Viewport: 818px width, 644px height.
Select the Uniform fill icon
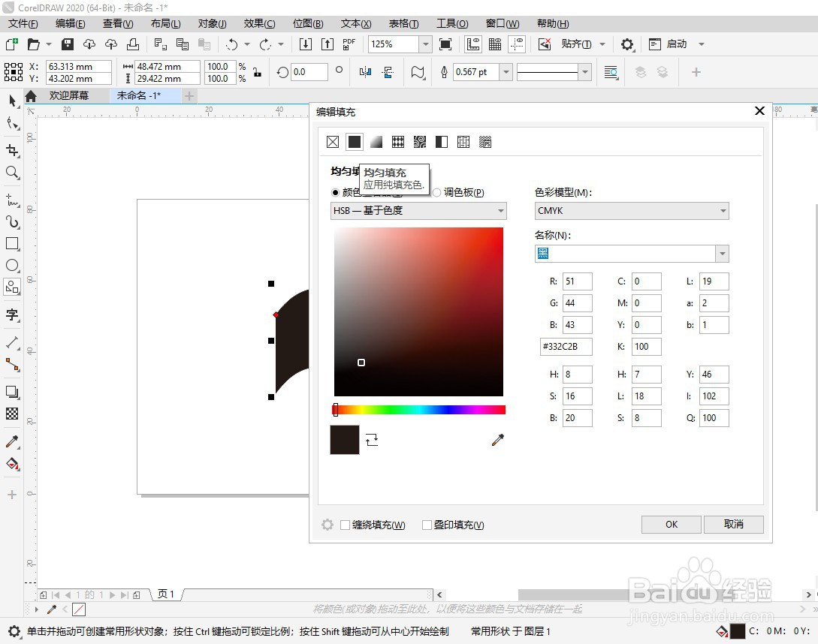coord(355,142)
